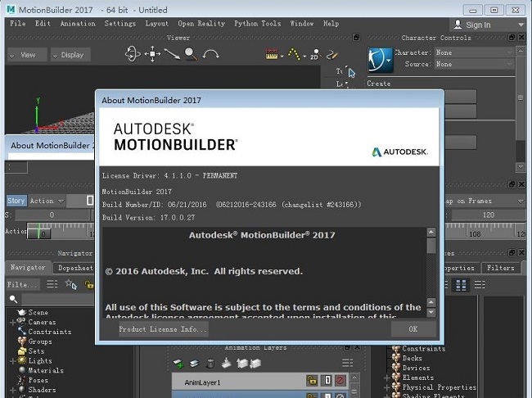Open the Action dropdown in transport controls
The width and height of the screenshot is (532, 398).
pyautogui.click(x=47, y=201)
